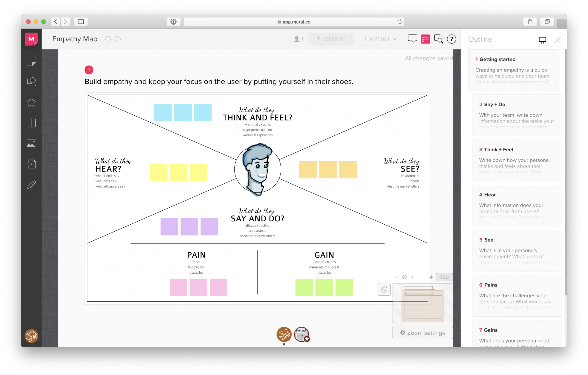This screenshot has height=375, width=588.
Task: Start presentation mode from Outline header
Action: coord(542,40)
